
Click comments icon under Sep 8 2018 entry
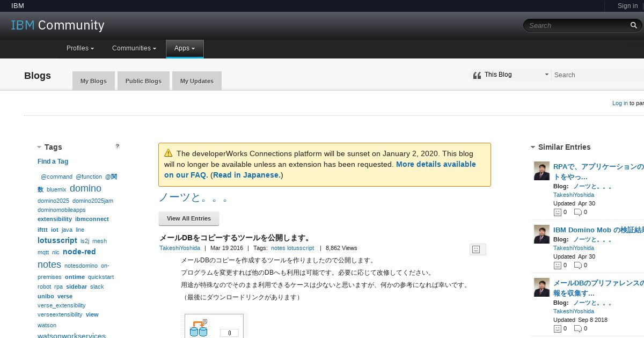(577, 328)
